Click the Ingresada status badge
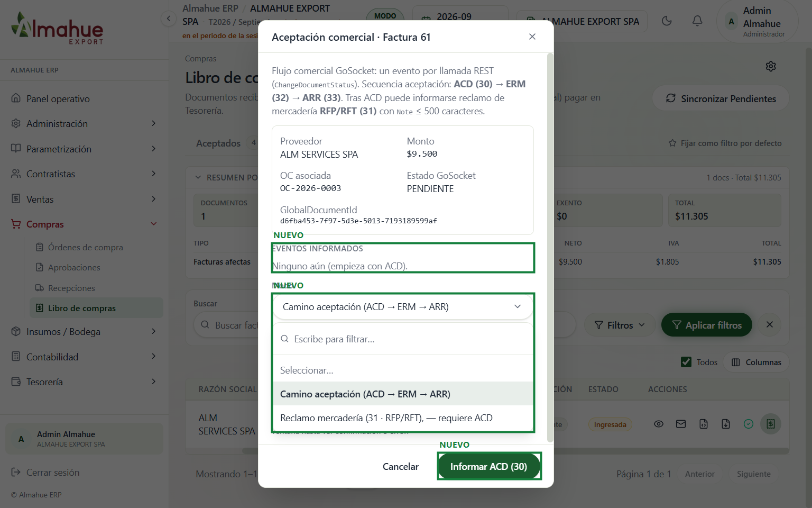 pyautogui.click(x=610, y=424)
